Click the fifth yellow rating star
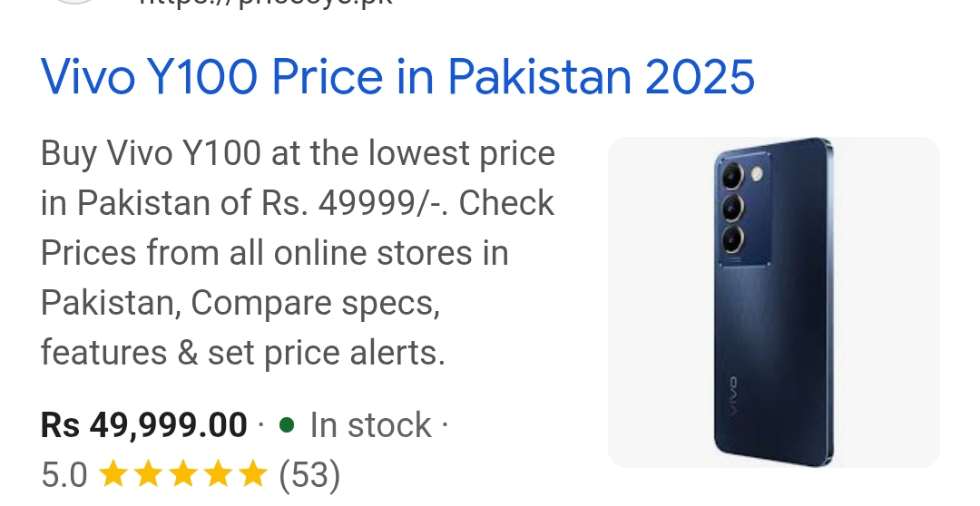 click(253, 473)
